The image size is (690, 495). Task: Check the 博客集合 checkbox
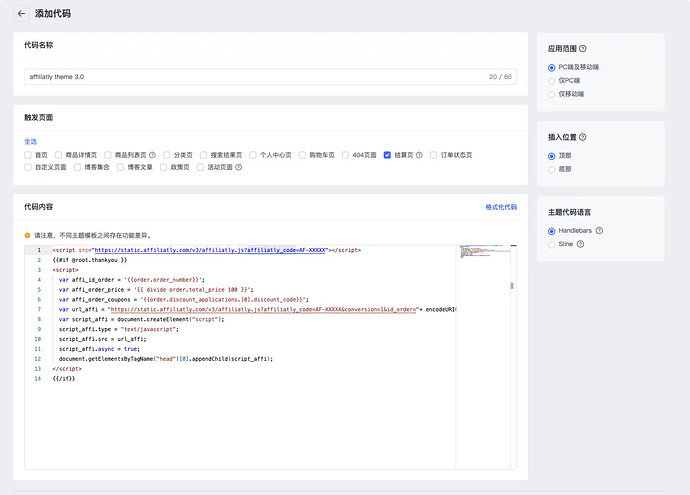[77, 167]
